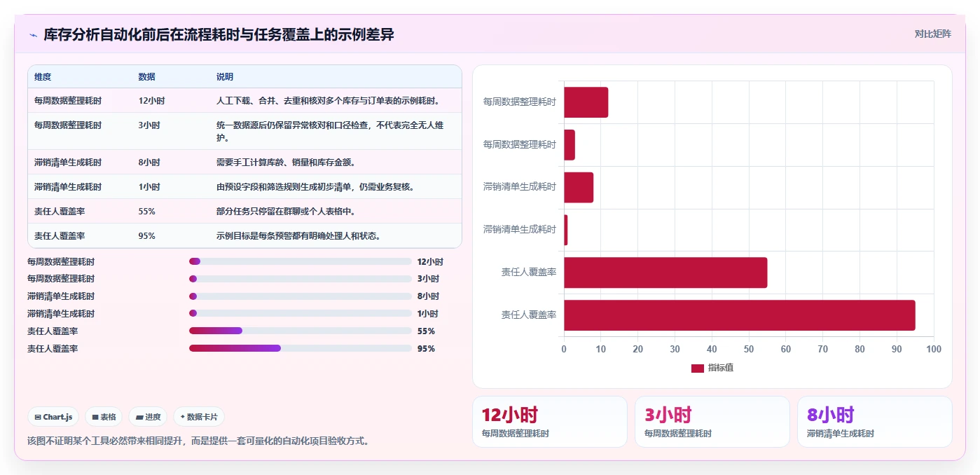Click the shortest chart bar near 1

pos(566,230)
